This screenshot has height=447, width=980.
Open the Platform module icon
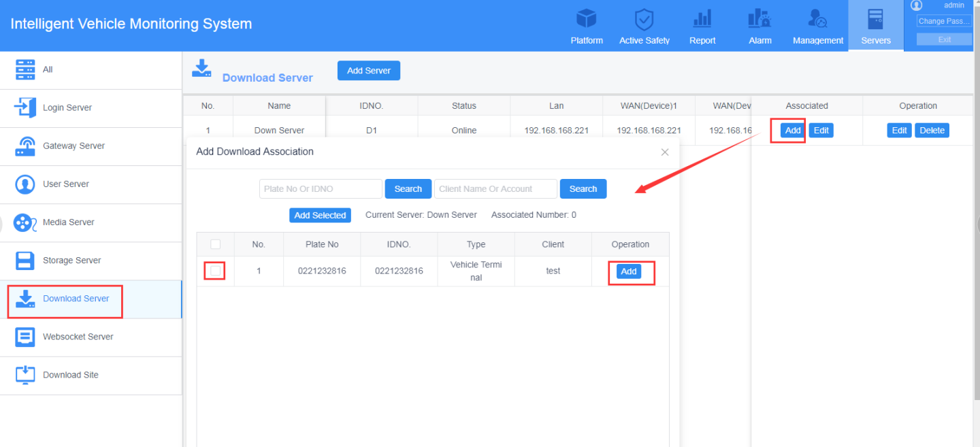click(x=586, y=19)
